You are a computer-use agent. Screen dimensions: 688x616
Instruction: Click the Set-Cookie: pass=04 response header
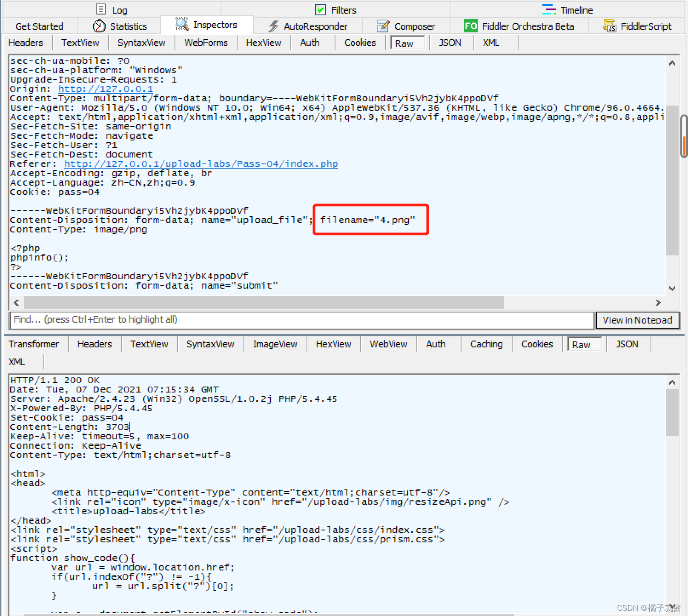[x=67, y=418]
